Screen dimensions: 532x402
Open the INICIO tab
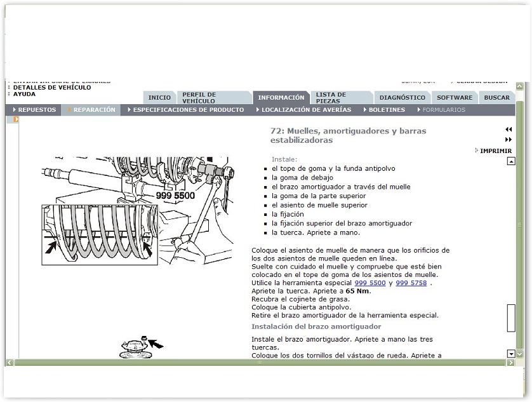click(x=159, y=97)
